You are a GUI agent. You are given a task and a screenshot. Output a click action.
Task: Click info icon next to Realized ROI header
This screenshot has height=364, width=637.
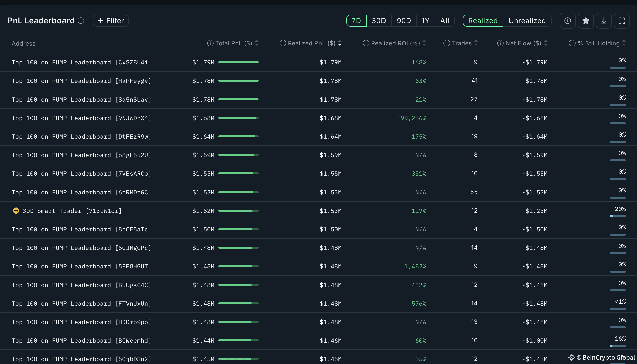366,43
